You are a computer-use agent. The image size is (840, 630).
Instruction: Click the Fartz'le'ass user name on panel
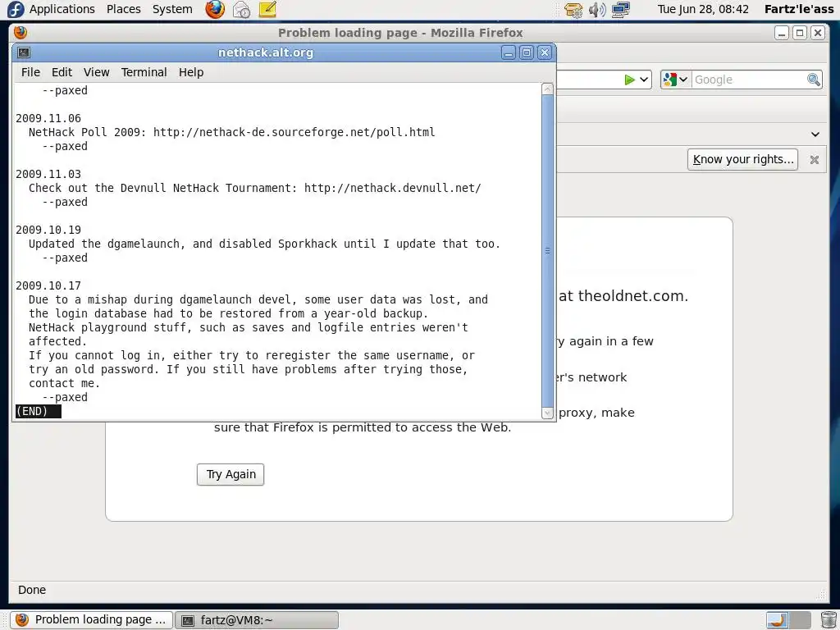(799, 9)
